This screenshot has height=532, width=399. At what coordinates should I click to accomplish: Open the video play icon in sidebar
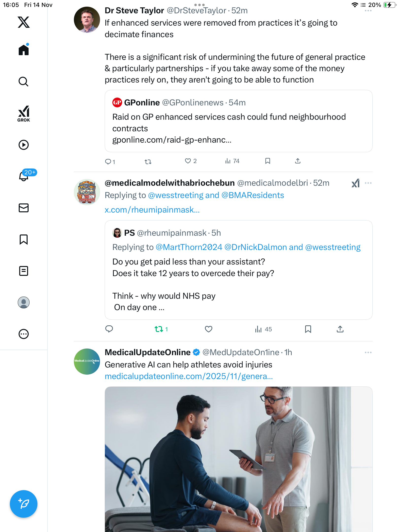24,145
